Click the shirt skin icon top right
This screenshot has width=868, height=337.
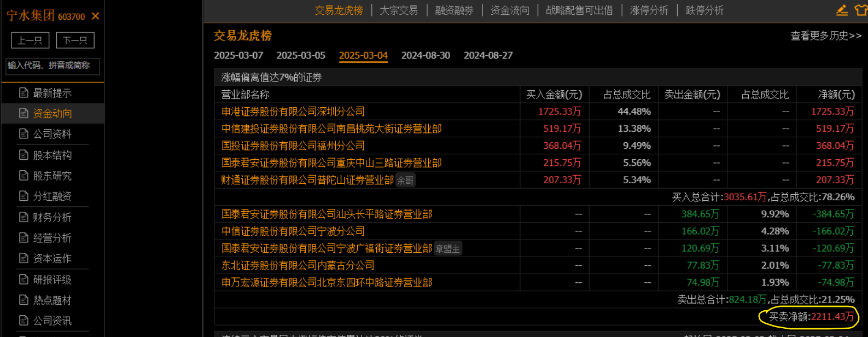[861, 10]
